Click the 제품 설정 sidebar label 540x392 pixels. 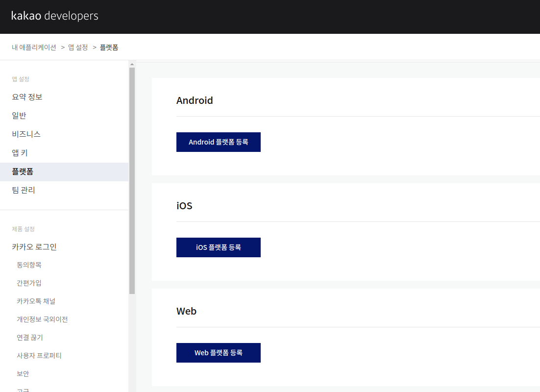point(24,229)
